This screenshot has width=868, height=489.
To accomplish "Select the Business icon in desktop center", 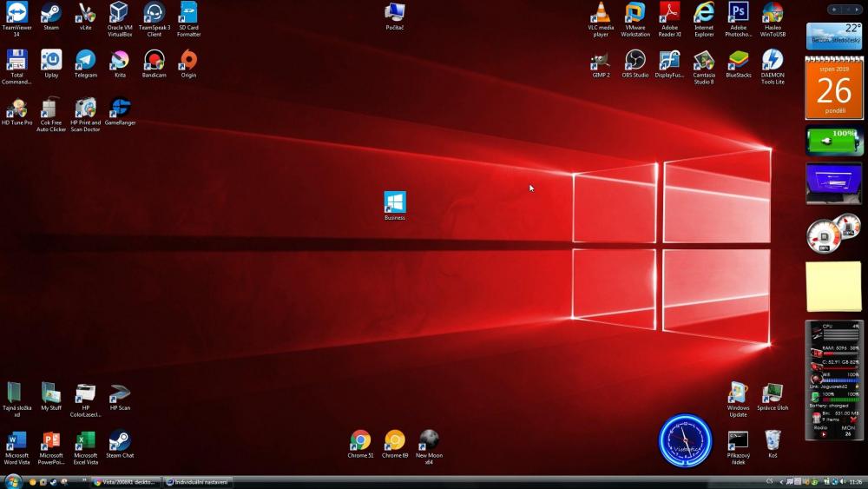I will 395,202.
